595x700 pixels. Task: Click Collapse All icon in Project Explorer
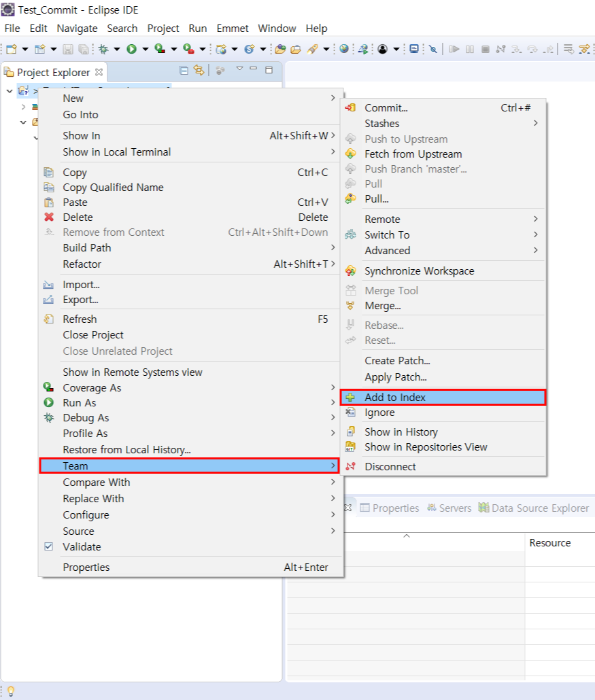pyautogui.click(x=183, y=70)
